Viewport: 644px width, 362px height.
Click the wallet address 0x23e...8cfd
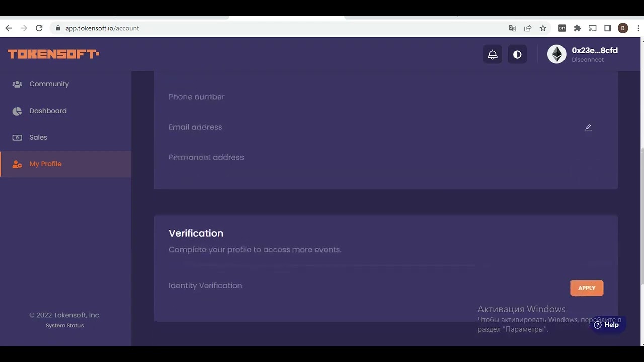coord(595,50)
